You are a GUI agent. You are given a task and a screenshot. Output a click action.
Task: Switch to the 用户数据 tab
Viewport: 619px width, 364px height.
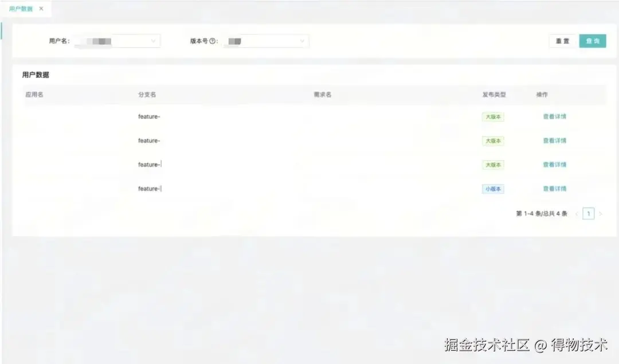coord(22,9)
